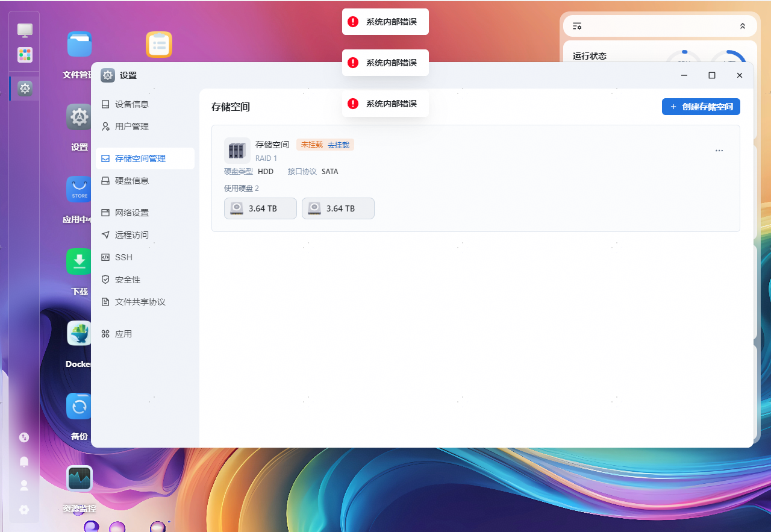This screenshot has width=771, height=532.
Task: Click the middle 系统内部错误 error toast
Action: coord(385,63)
